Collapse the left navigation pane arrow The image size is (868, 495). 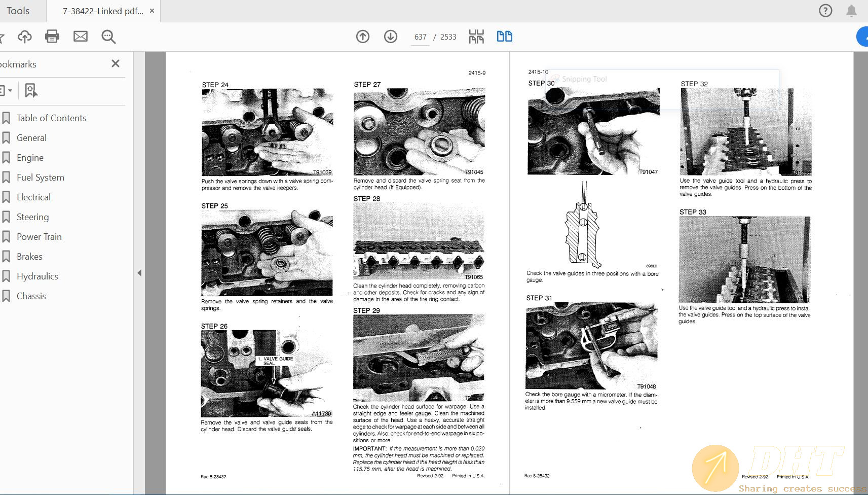click(139, 273)
